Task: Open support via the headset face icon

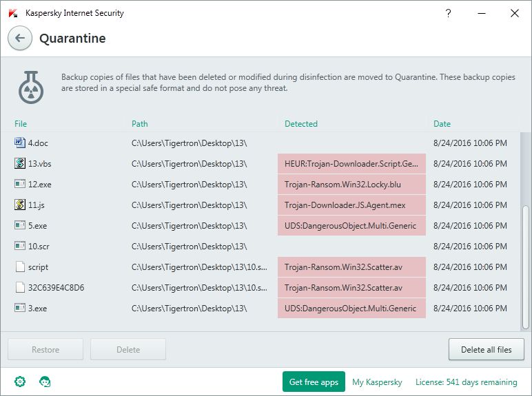Action: (45, 382)
